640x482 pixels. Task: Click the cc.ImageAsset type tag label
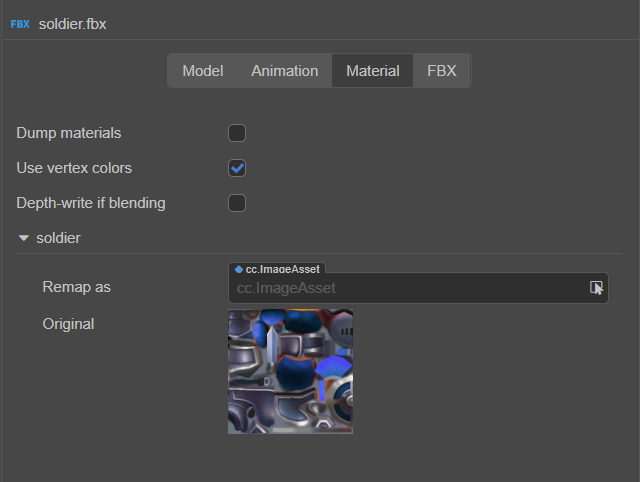(284, 269)
